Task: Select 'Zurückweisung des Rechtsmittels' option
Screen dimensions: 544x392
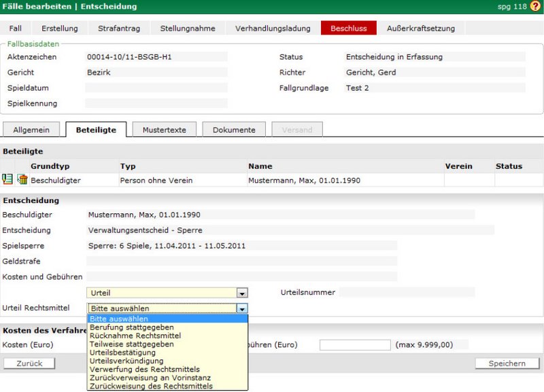Action: pyautogui.click(x=151, y=386)
